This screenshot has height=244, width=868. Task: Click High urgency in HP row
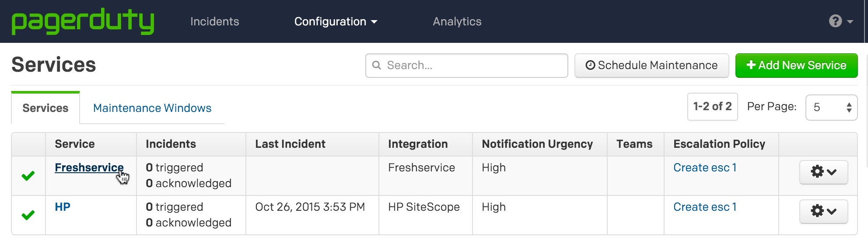click(x=493, y=207)
